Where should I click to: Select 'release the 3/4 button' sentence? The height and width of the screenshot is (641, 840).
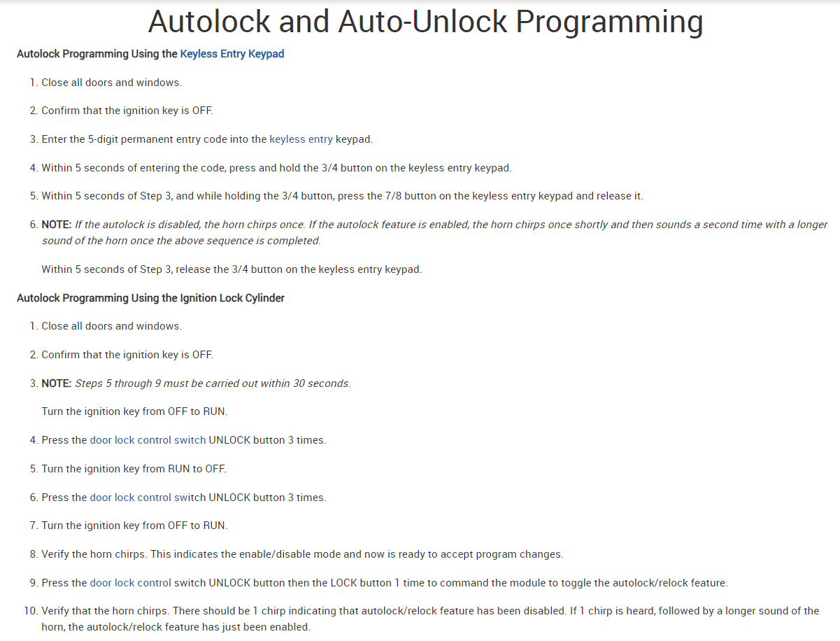232,269
